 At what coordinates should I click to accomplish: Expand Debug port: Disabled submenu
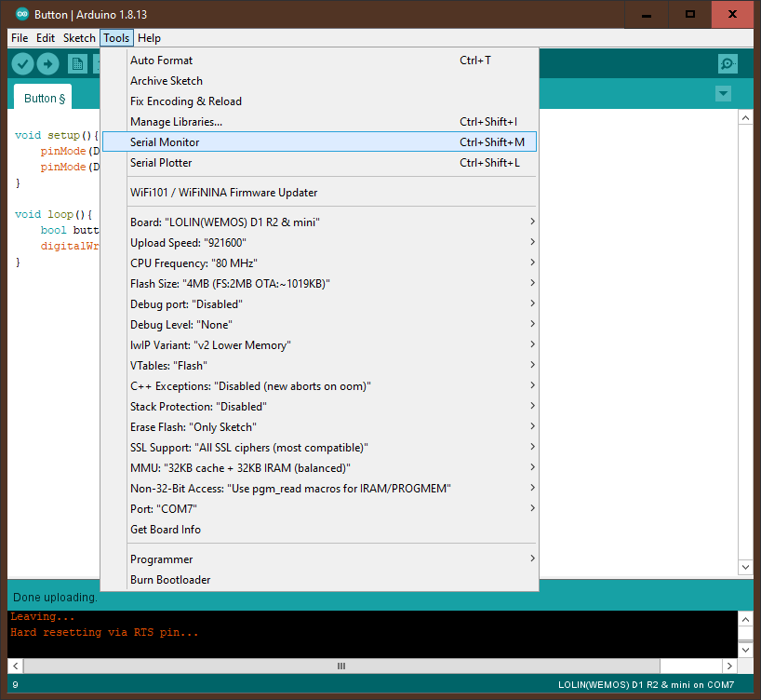click(319, 304)
